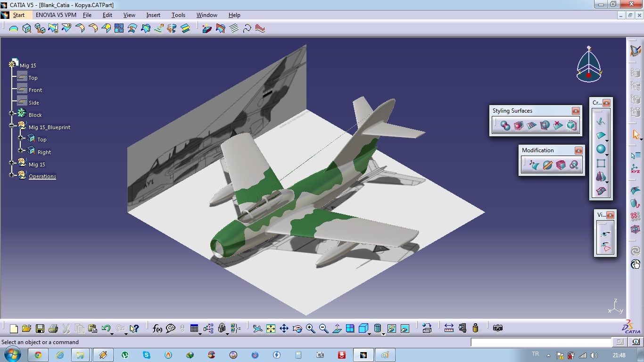Open the Tools menu
The image size is (644, 362).
[x=178, y=15]
